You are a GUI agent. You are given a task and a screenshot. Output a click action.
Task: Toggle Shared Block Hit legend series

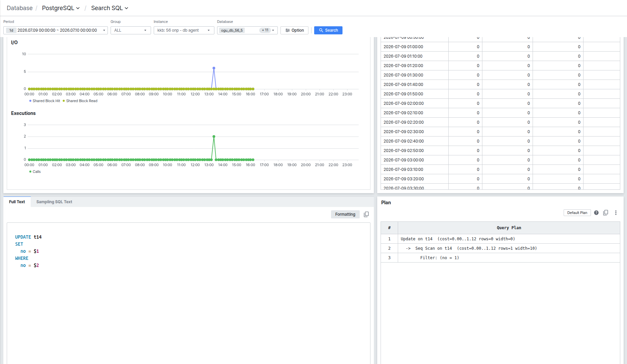click(x=44, y=101)
